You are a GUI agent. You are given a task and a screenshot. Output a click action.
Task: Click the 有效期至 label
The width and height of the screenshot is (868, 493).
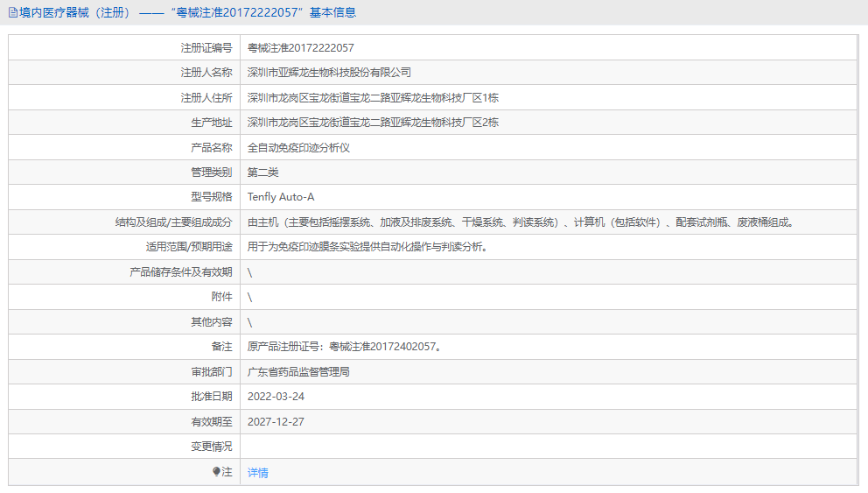(212, 421)
